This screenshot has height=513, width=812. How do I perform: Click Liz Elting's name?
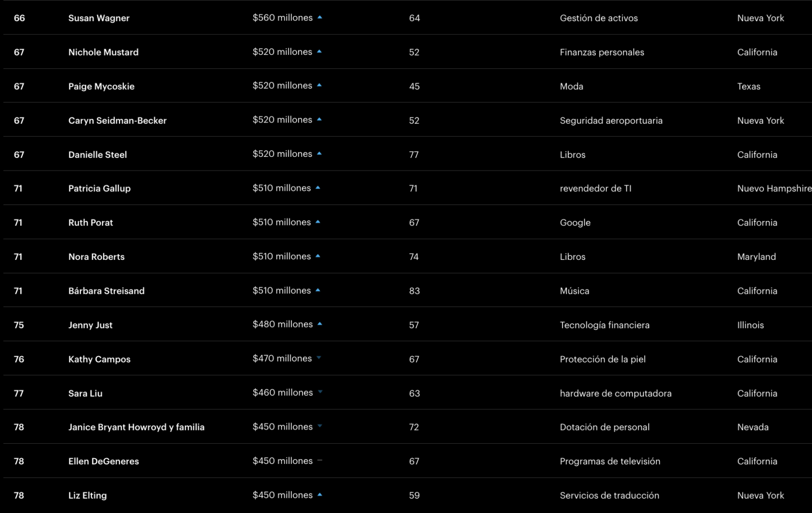[x=87, y=496]
